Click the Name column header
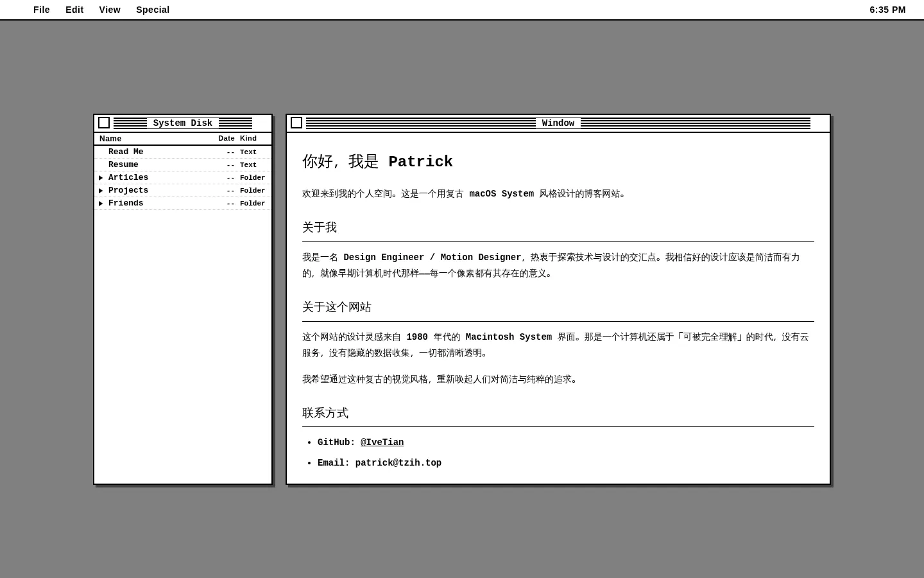Viewport: 924px width, 578px height. tap(110, 139)
